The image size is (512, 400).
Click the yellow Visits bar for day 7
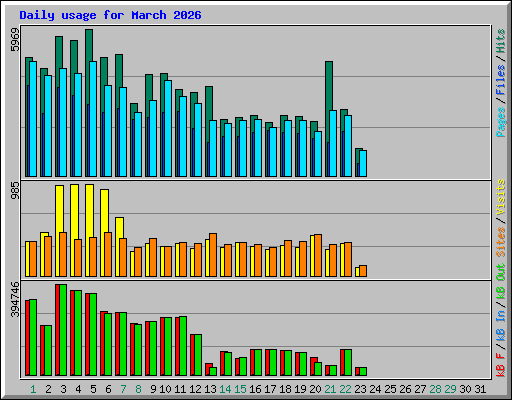(x=120, y=228)
